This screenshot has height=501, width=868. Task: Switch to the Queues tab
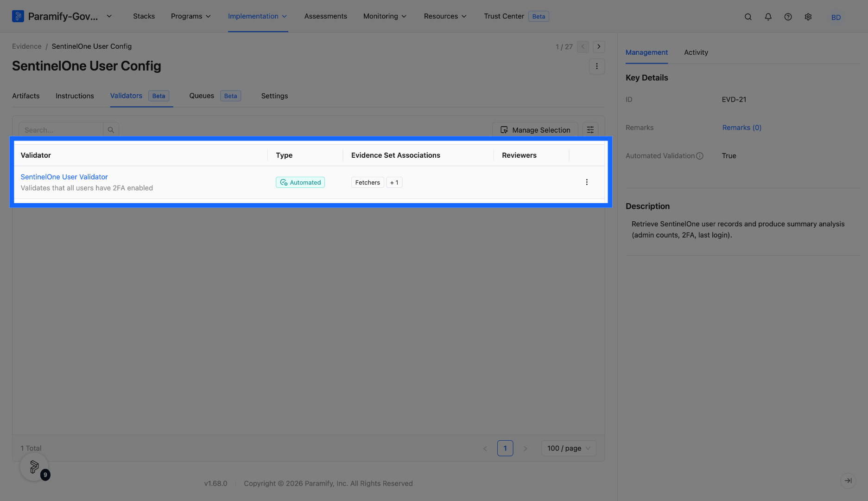coord(215,96)
